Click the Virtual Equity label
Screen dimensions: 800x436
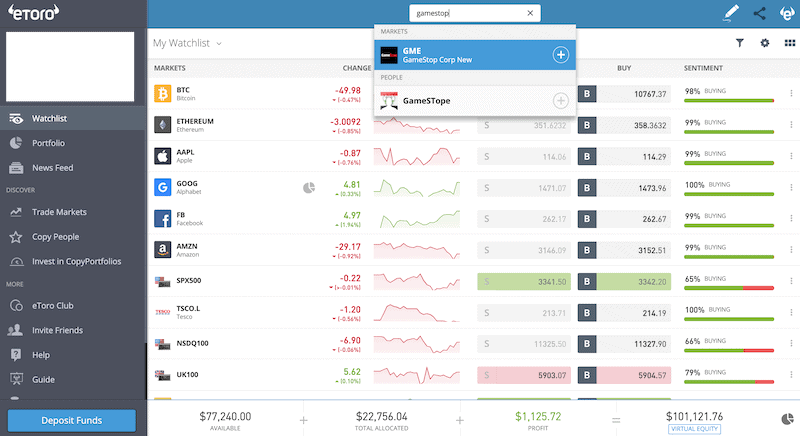[694, 429]
